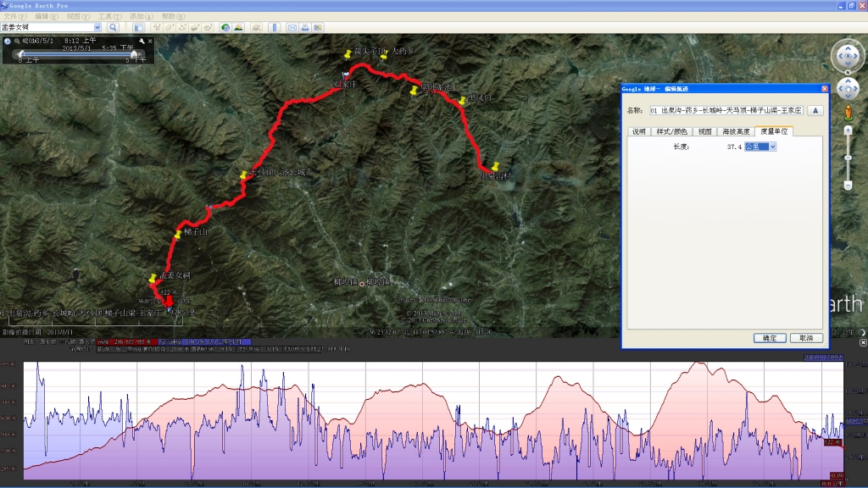Image resolution: width=868 pixels, height=488 pixels.
Task: Click the Print toolbar icon
Action: tap(304, 27)
